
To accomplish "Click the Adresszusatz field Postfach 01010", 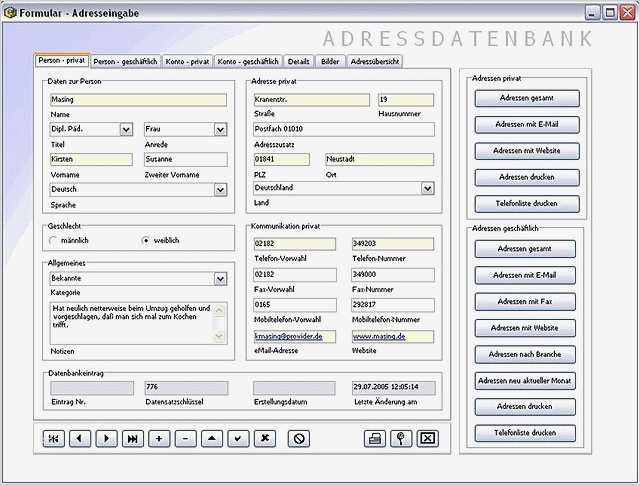I will pyautogui.click(x=344, y=129).
